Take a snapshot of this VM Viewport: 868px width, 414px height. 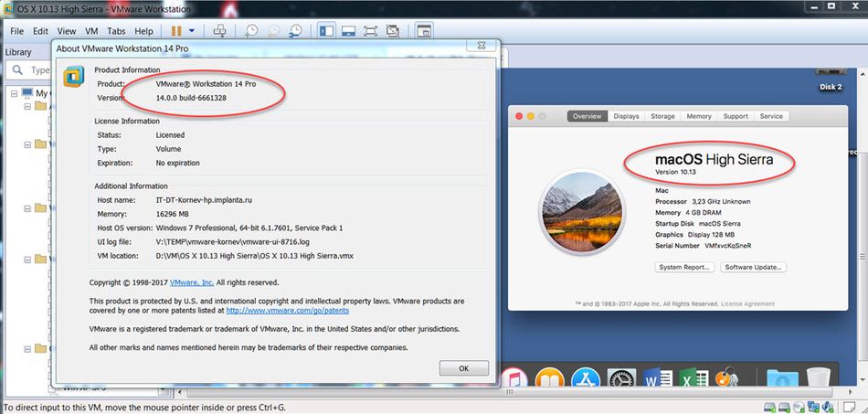click(x=251, y=31)
